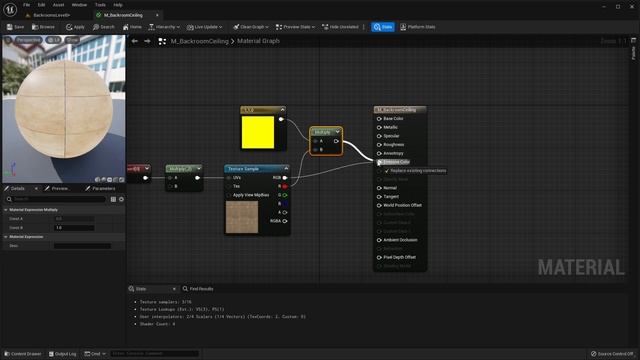Collapse the Multiply node preview chevron
This screenshot has width=640, height=360.
pyautogui.click(x=338, y=132)
